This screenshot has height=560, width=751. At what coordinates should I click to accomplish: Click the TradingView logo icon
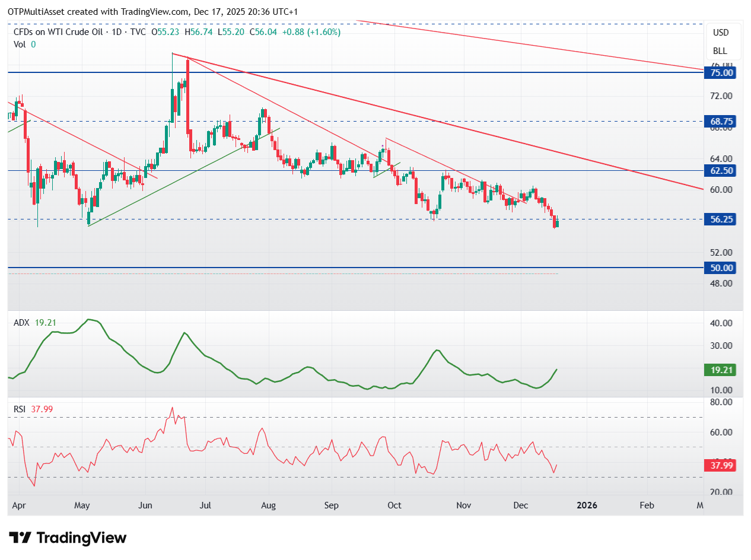20,538
